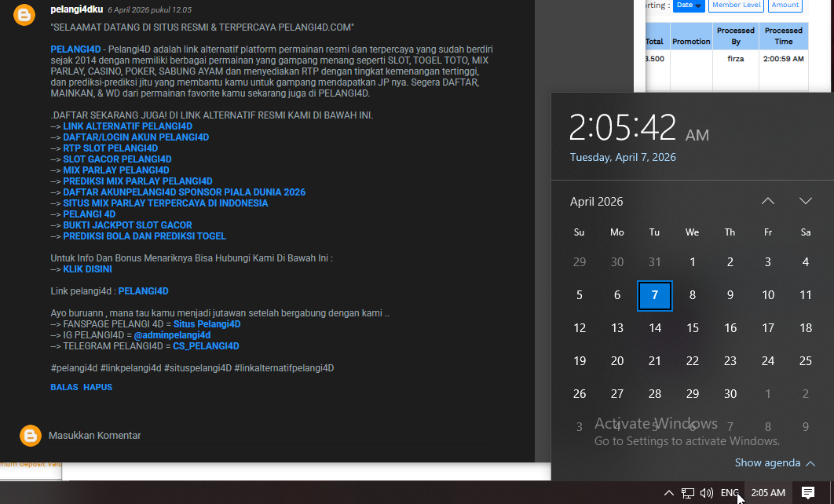Select April 12 in the calendar
Screen dimensions: 834x504
580,328
